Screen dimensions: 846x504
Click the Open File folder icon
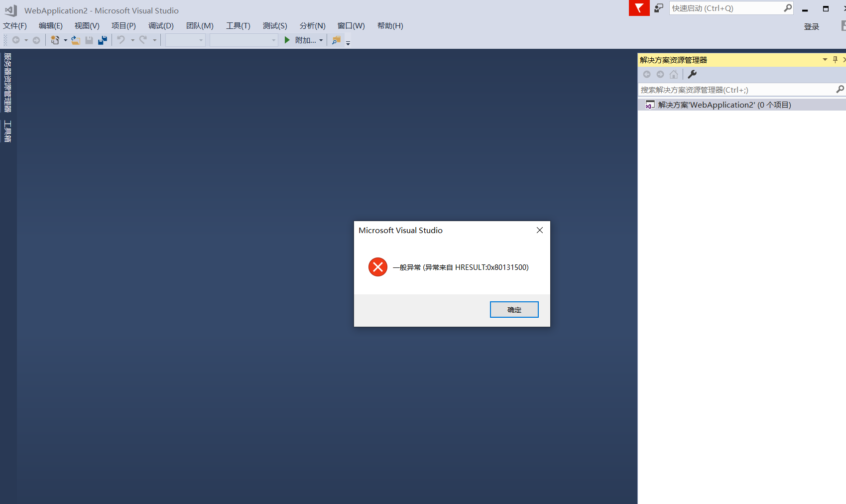pyautogui.click(x=76, y=40)
